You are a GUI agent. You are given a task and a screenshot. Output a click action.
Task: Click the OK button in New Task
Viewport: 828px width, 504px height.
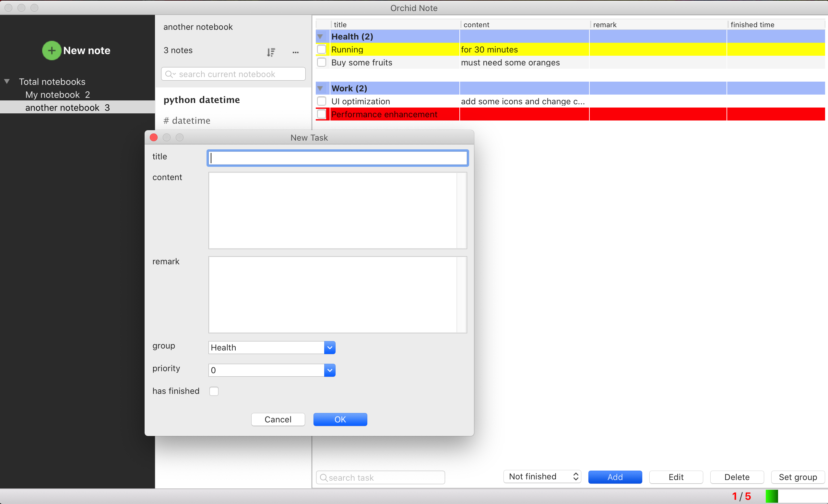coord(340,419)
